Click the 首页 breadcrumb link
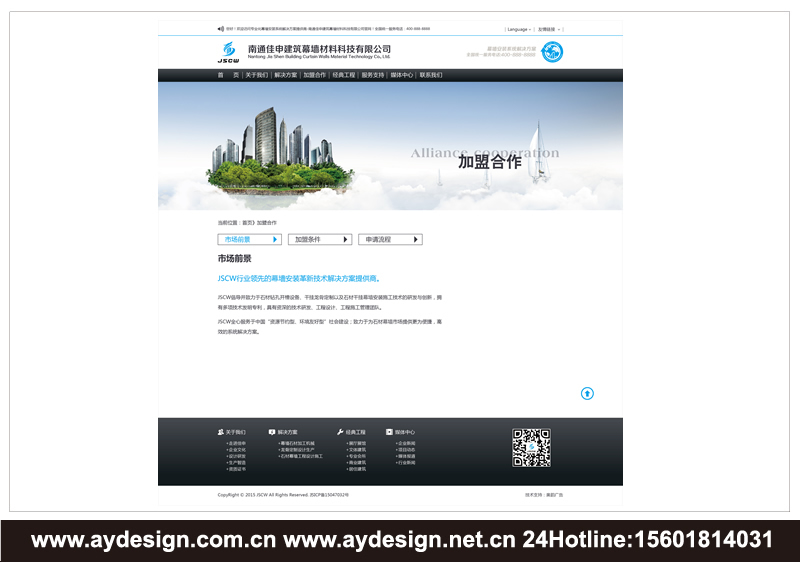This screenshot has height=562, width=800. pos(247,223)
